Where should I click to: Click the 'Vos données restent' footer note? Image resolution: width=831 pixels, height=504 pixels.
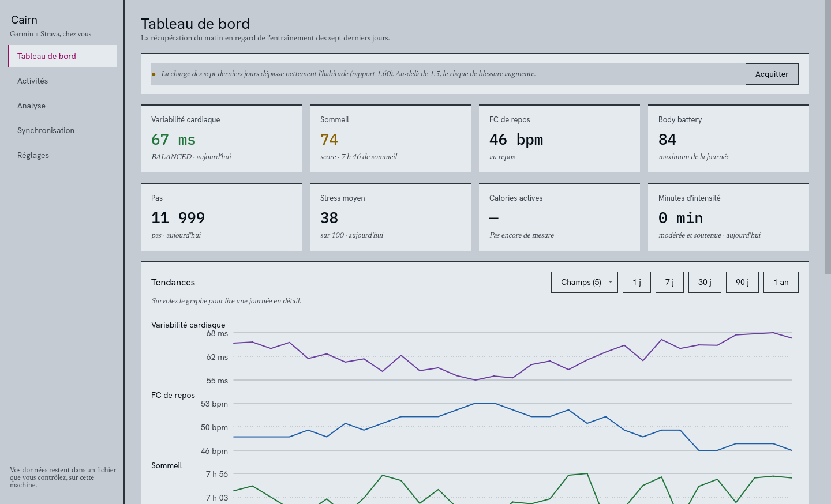pyautogui.click(x=63, y=477)
